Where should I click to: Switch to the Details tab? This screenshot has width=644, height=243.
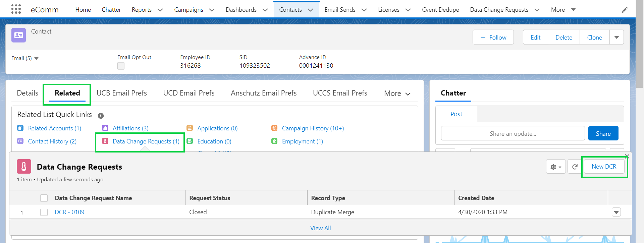[28, 93]
